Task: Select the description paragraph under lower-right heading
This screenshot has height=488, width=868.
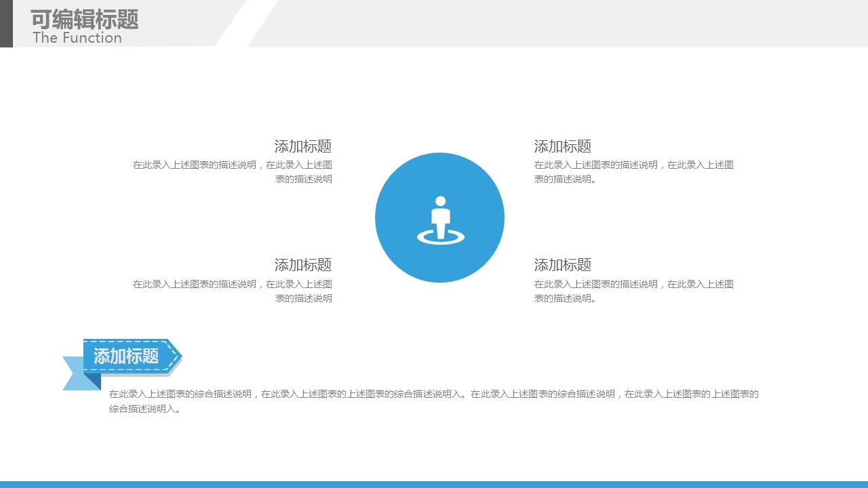Action: click(633, 291)
